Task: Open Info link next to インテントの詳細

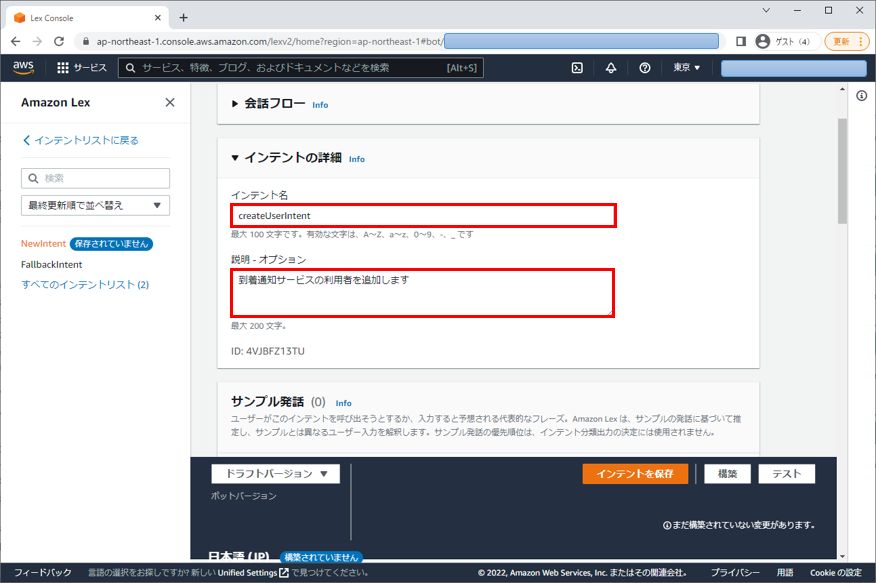Action: coord(356,159)
